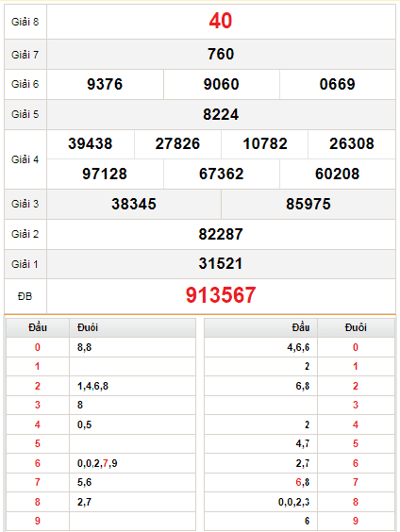
Task: Select the Giải 4 number 67362
Action: pyautogui.click(x=221, y=175)
